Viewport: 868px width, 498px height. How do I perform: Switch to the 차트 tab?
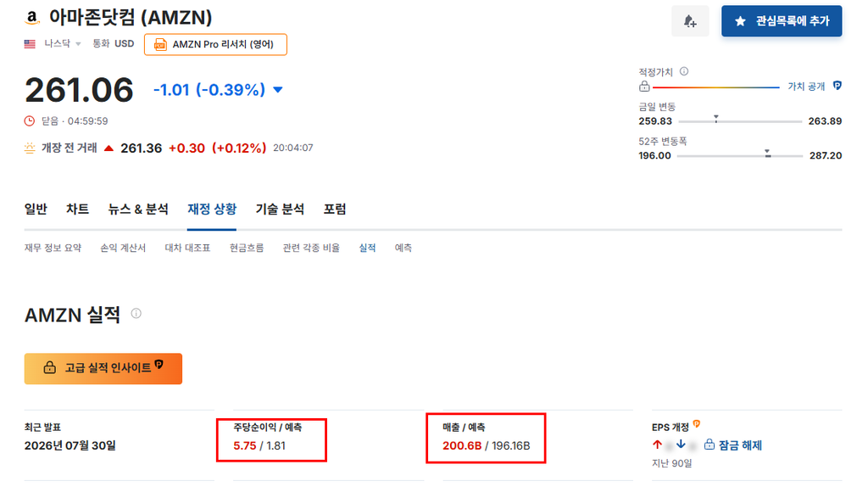coord(77,209)
